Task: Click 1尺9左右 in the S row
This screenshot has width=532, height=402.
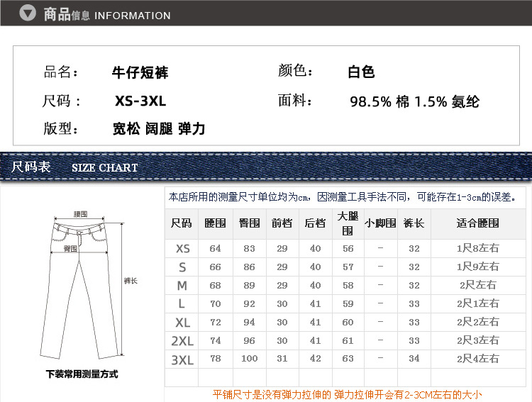Action: 477,267
